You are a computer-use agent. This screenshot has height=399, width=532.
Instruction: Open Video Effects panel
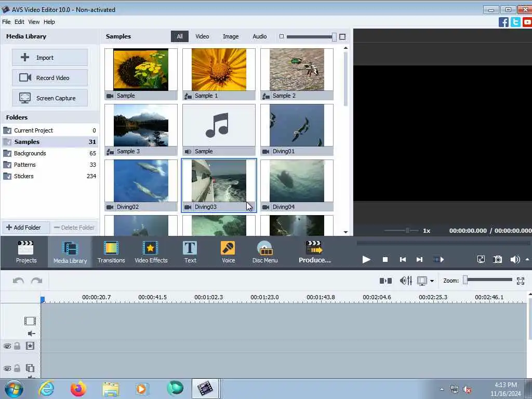click(x=151, y=252)
